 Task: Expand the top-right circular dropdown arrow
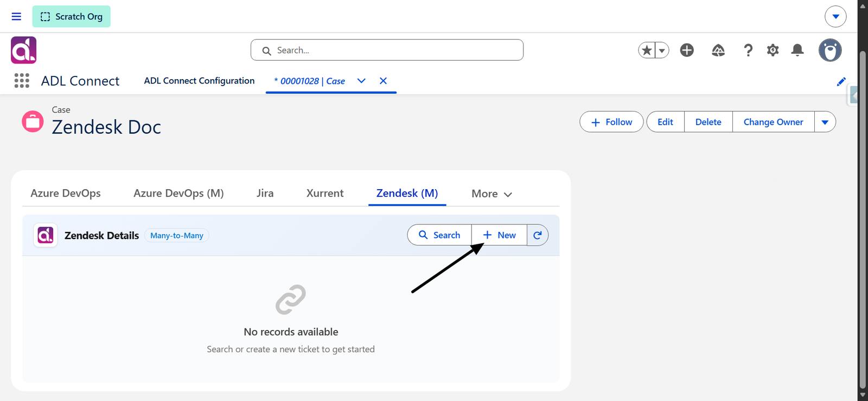pyautogui.click(x=835, y=16)
